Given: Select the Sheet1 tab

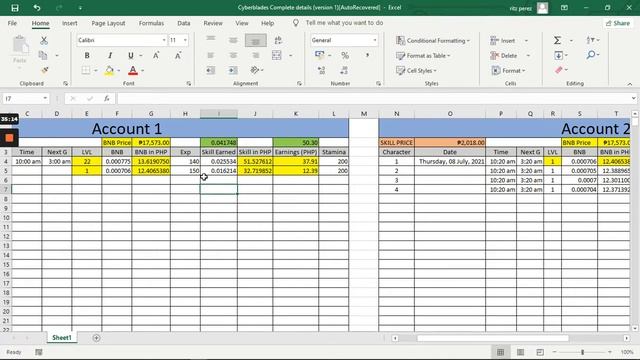Looking at the screenshot, I should click(x=62, y=338).
